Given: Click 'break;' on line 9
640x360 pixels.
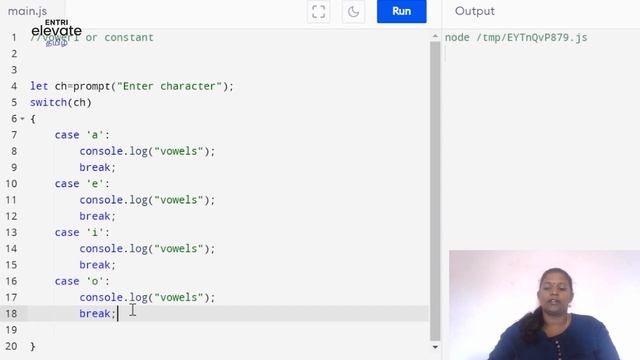Looking at the screenshot, I should (x=98, y=167).
